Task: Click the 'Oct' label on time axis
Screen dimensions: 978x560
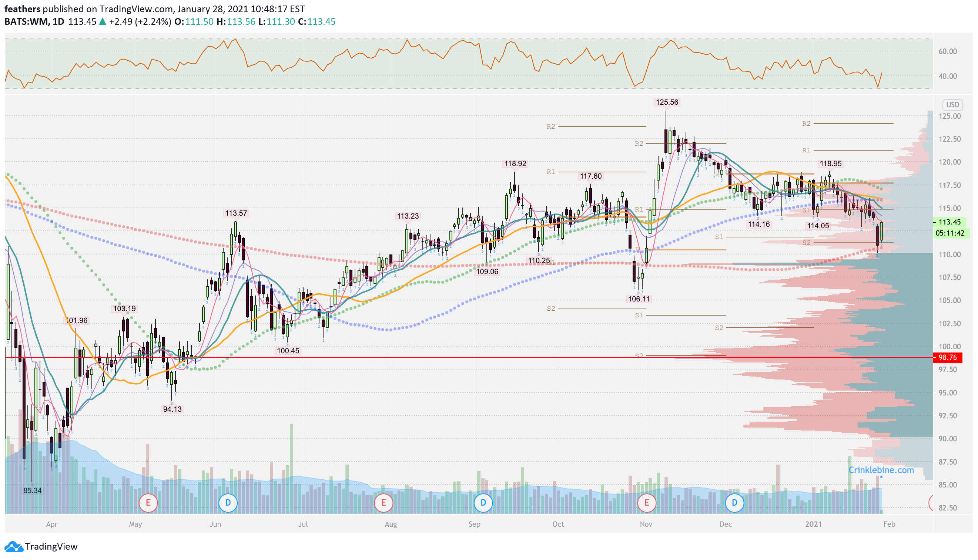Action: [x=558, y=524]
